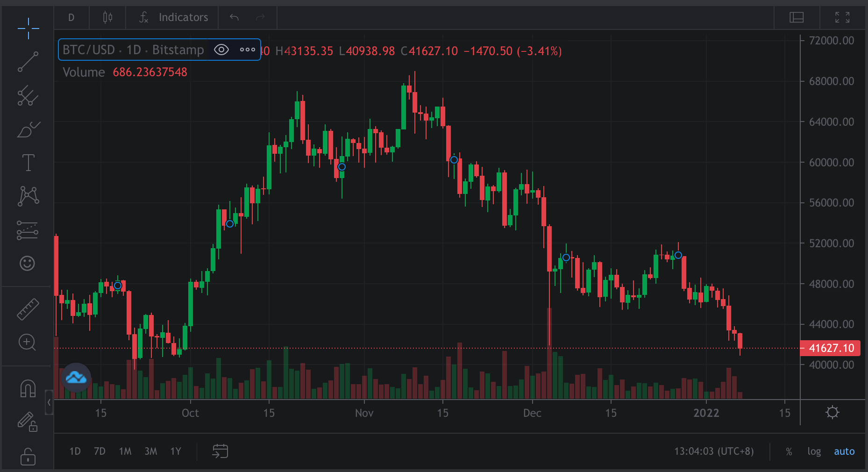
Task: Open the emoji icons tool
Action: click(28, 264)
